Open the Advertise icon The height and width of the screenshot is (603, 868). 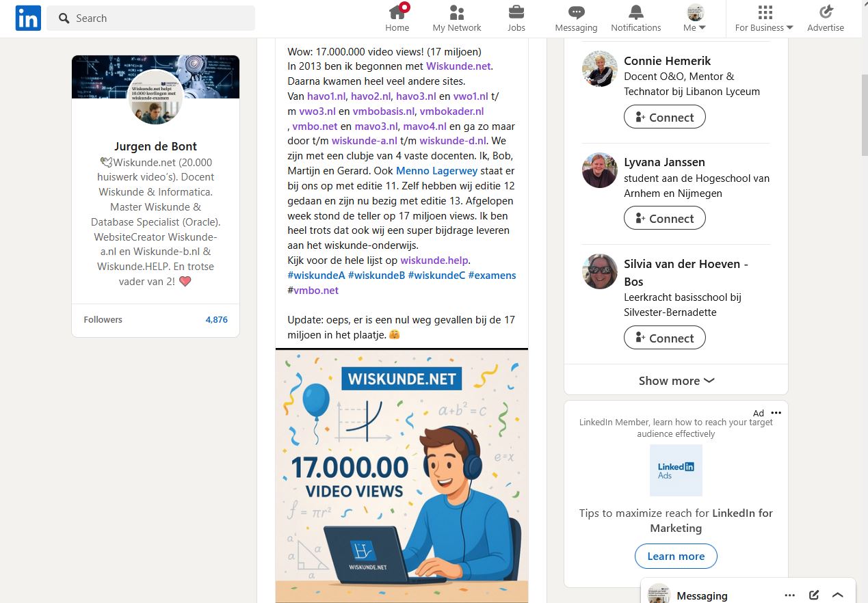coord(826,12)
